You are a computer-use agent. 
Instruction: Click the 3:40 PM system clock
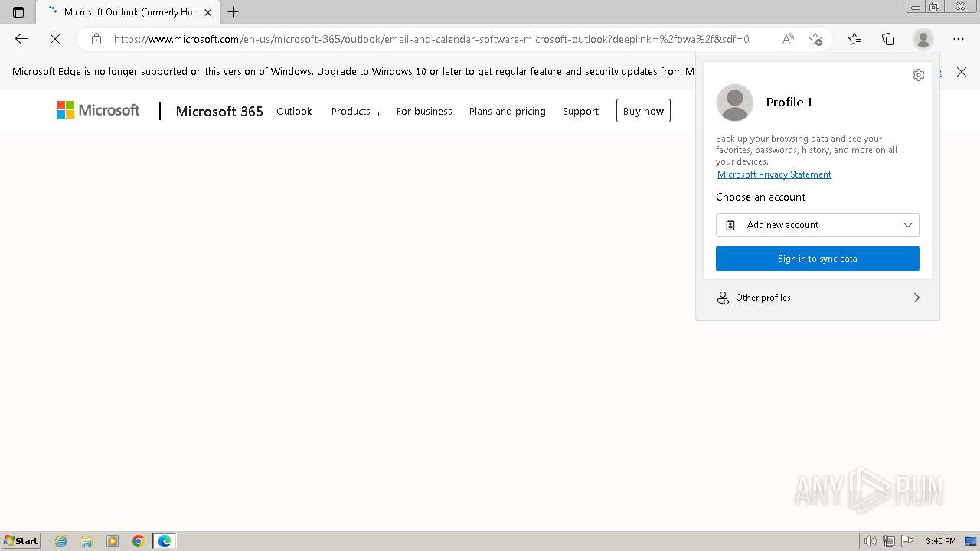point(940,541)
